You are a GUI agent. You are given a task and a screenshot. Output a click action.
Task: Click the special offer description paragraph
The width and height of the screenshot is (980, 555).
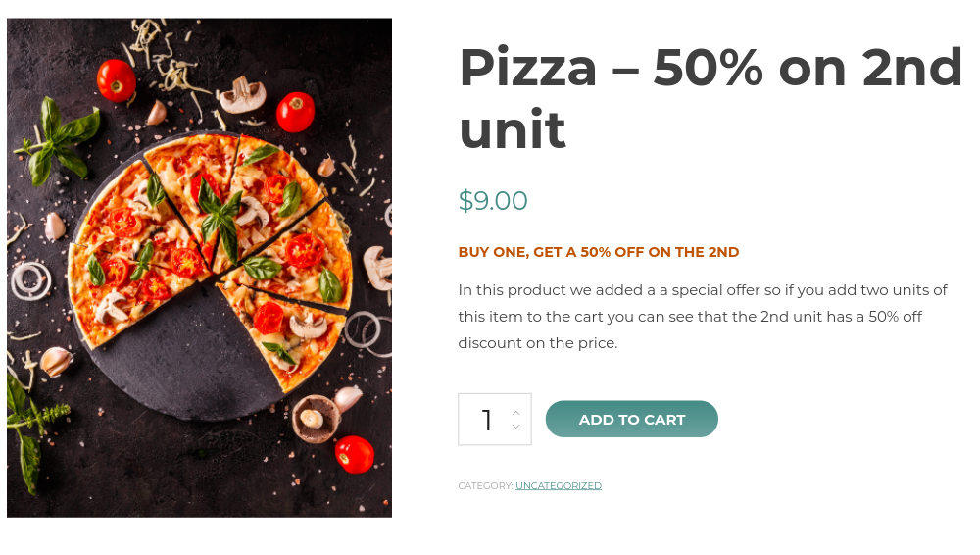(x=703, y=317)
